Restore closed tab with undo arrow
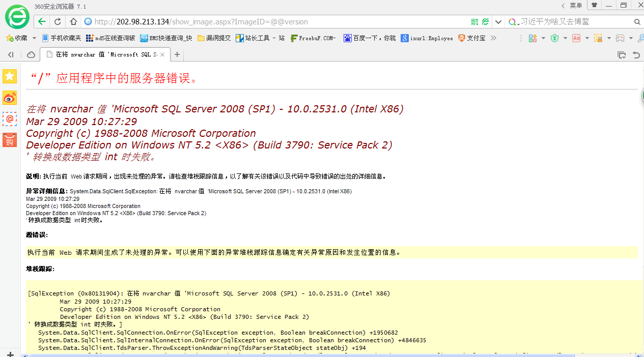644x357 pixels. 636,54
